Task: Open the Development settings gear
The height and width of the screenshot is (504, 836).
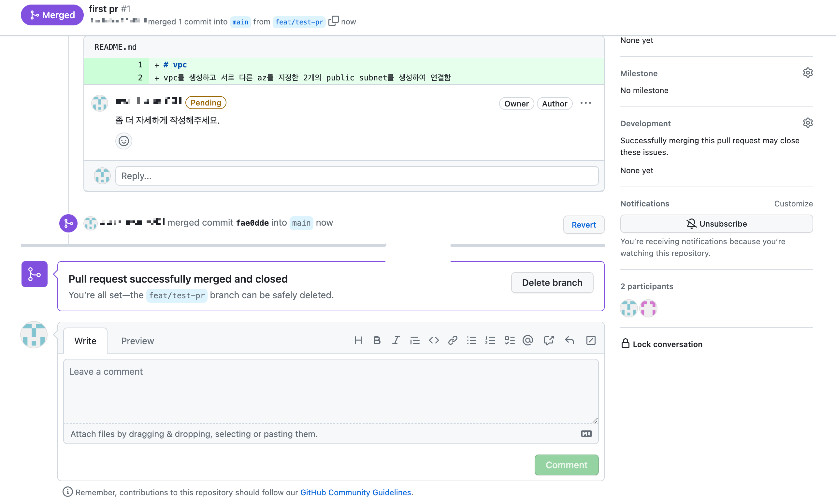Action: point(808,123)
